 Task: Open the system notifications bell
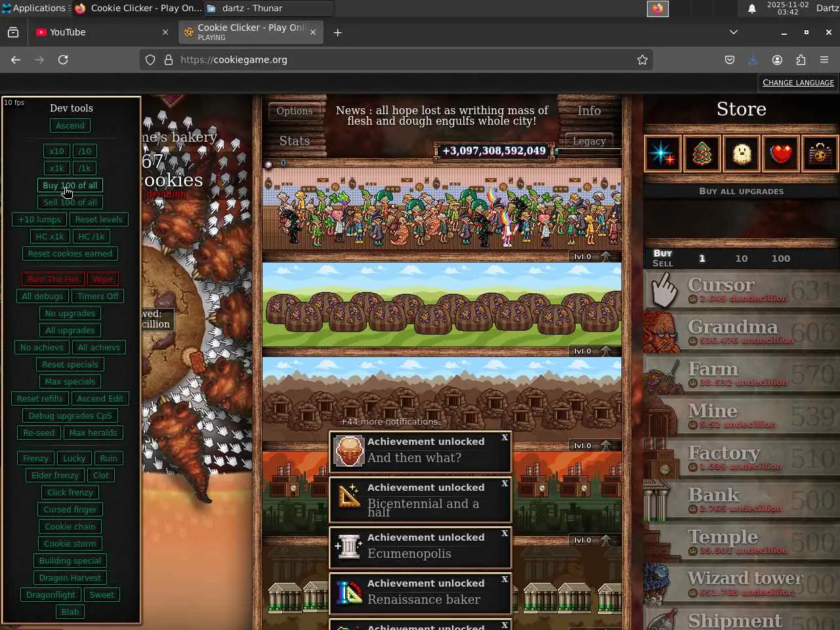pyautogui.click(x=752, y=9)
